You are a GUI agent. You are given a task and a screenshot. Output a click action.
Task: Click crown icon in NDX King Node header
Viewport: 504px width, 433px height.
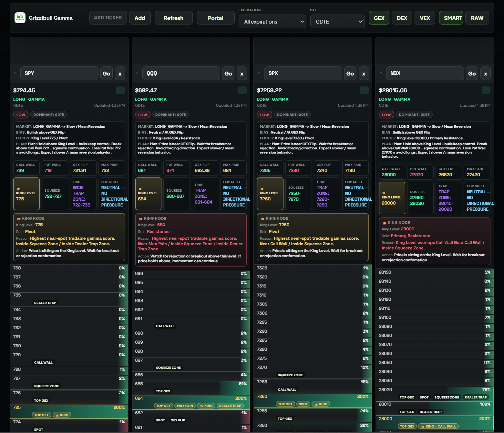(384, 223)
